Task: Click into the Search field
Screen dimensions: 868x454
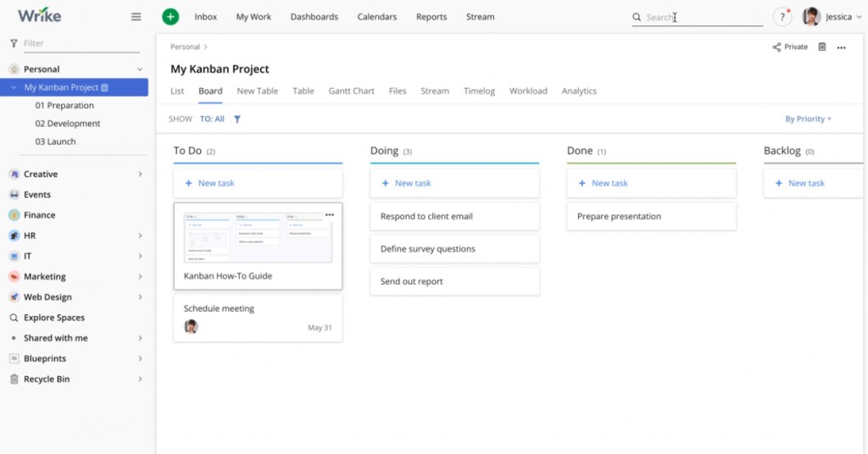Action: (699, 17)
